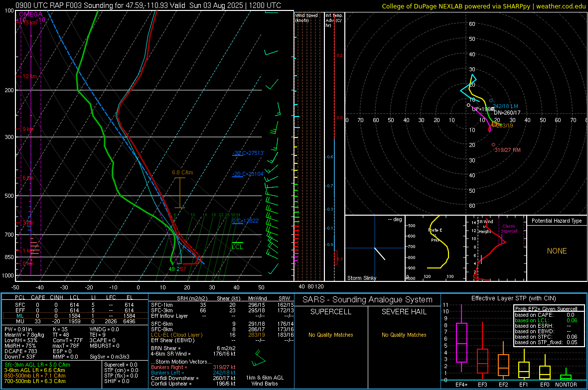Click the SigSvr = 0 m3/s3 value
This screenshot has width=588, height=390.
point(110,357)
